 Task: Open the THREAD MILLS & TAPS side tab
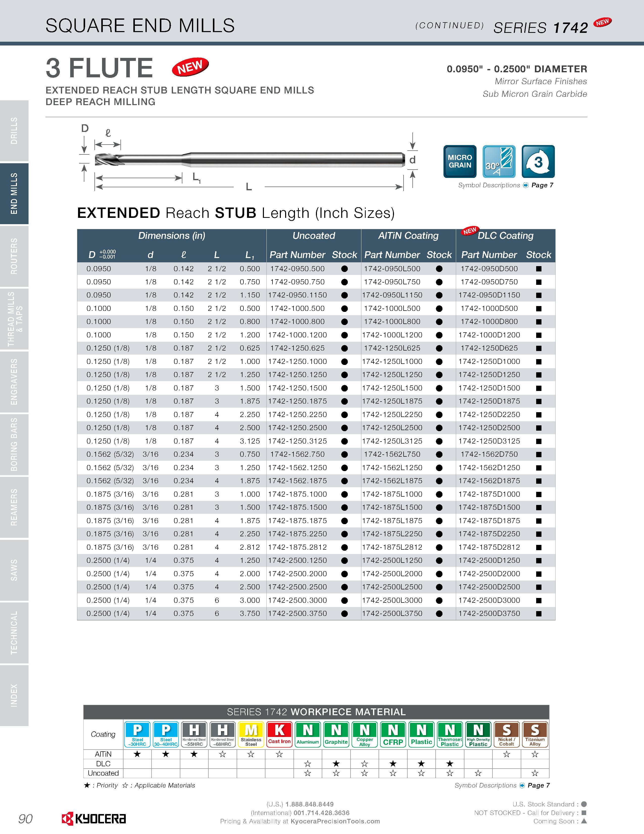coord(14,319)
